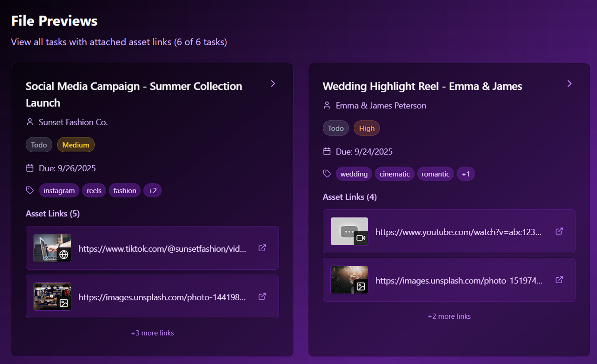Open the tiktok.com sunsetfashion URL
This screenshot has width=597, height=364.
pos(162,248)
